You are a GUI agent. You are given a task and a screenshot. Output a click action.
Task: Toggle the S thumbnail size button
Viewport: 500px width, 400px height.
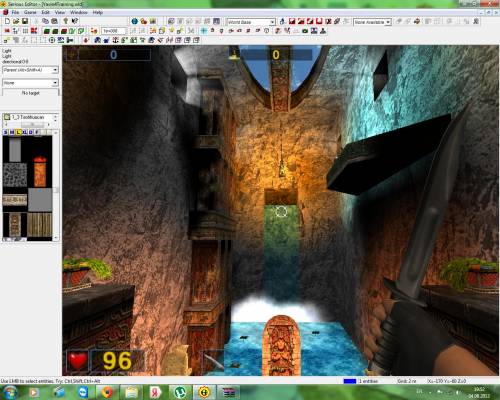[6, 132]
